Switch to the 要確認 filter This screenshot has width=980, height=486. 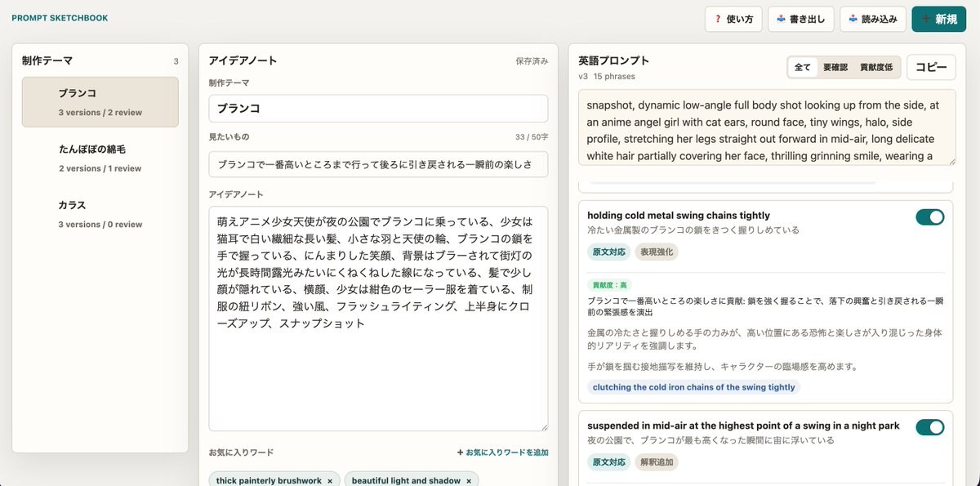(x=835, y=67)
